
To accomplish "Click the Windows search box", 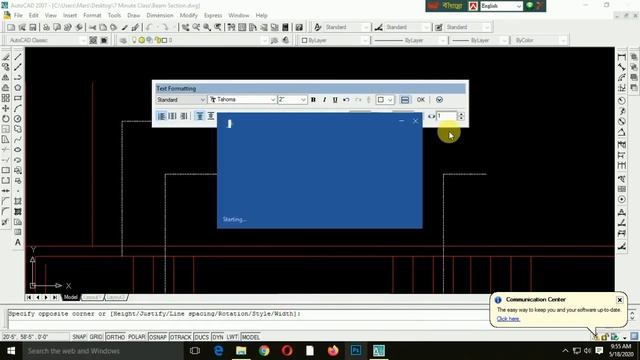I will [102, 351].
